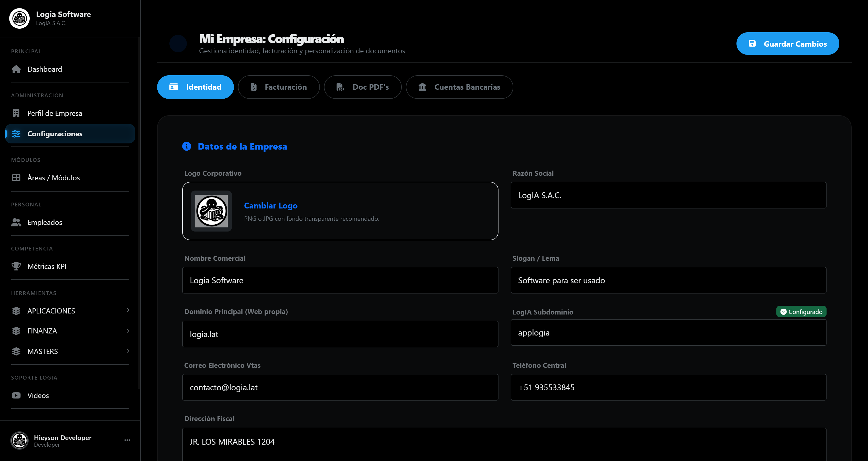Focus the Teléfono Central field
Screen dimensions: 868x461
tap(668, 387)
